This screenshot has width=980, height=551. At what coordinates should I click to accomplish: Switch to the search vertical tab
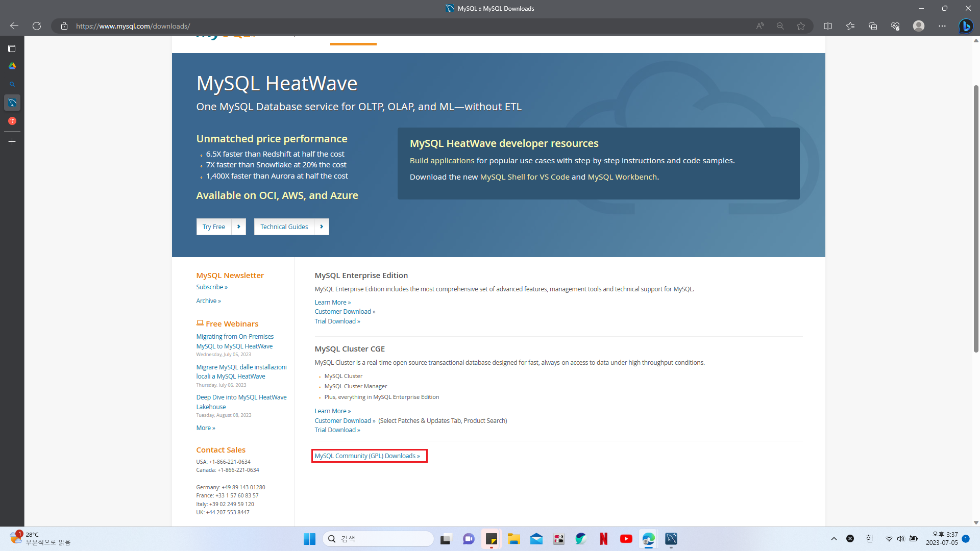click(x=12, y=84)
